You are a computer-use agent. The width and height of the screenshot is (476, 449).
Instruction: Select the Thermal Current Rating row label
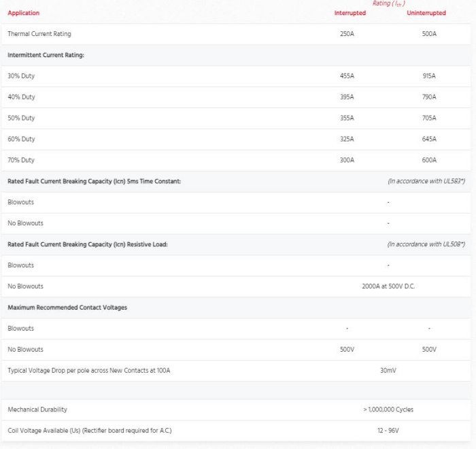pyautogui.click(x=39, y=34)
